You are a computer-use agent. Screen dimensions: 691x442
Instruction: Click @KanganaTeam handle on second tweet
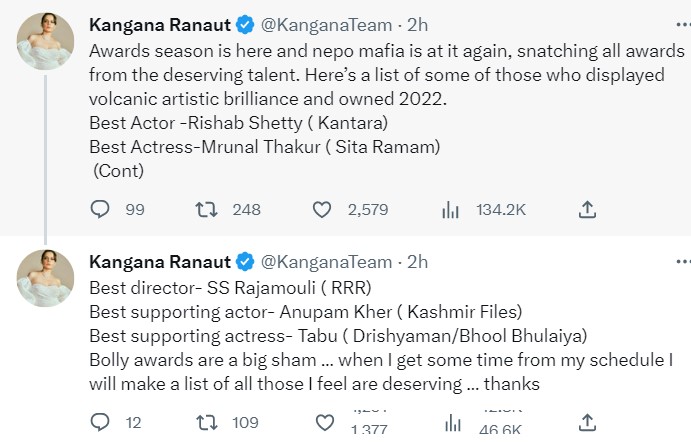coord(326,262)
